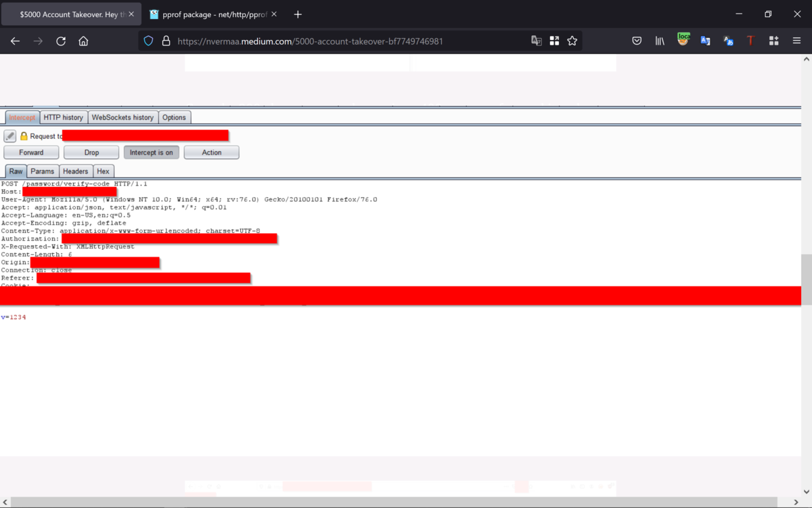Close the pprof package tab

pyautogui.click(x=274, y=14)
